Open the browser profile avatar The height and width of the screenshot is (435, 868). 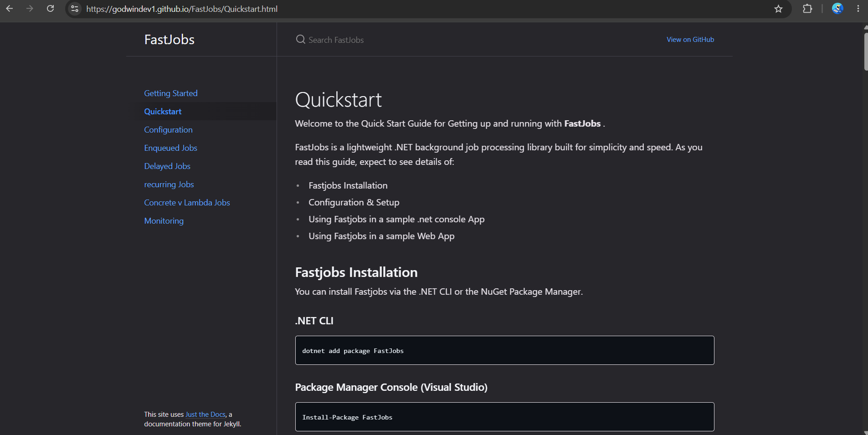837,9
